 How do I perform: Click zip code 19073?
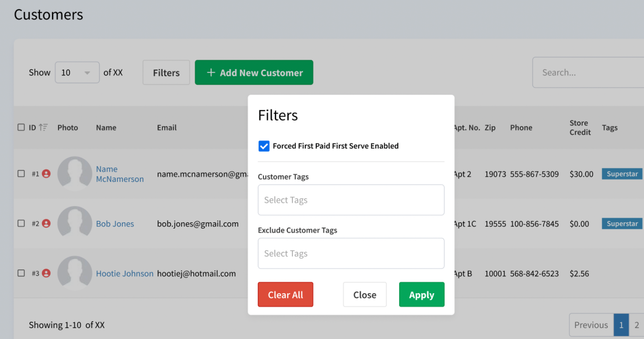[x=496, y=174]
